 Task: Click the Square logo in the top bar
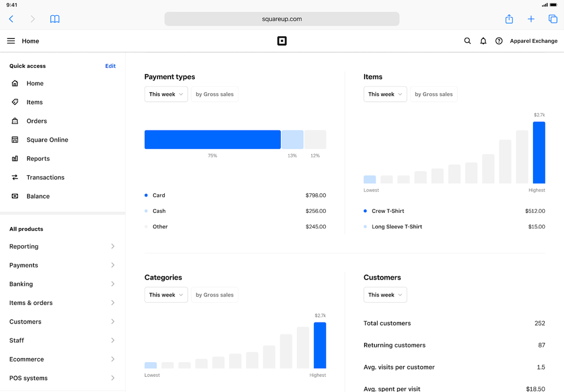click(282, 41)
